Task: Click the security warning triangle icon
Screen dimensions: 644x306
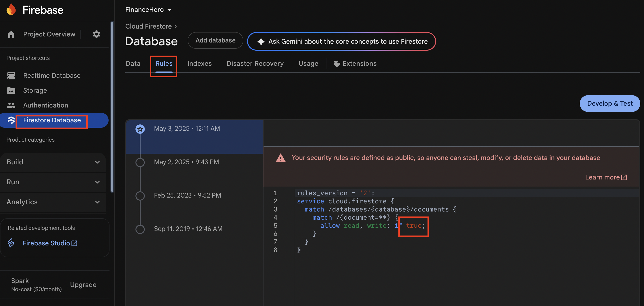Action: tap(280, 158)
